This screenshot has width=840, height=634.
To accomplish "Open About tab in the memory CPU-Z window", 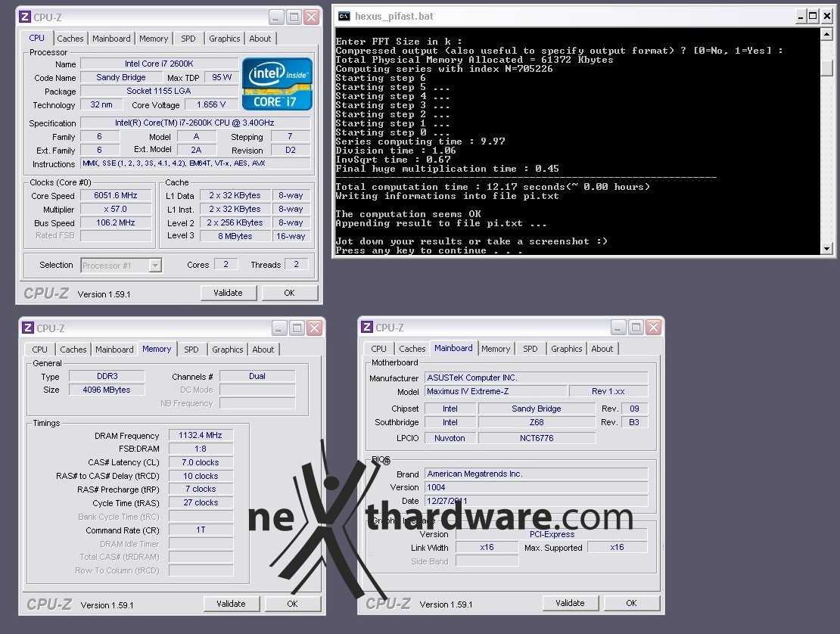I will [263, 350].
